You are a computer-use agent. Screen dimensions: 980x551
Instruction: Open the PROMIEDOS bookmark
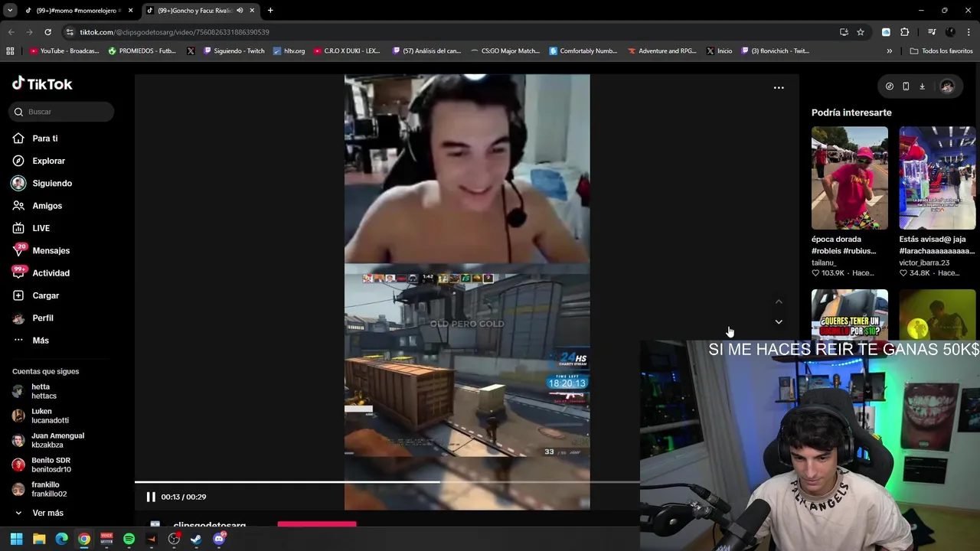(142, 51)
